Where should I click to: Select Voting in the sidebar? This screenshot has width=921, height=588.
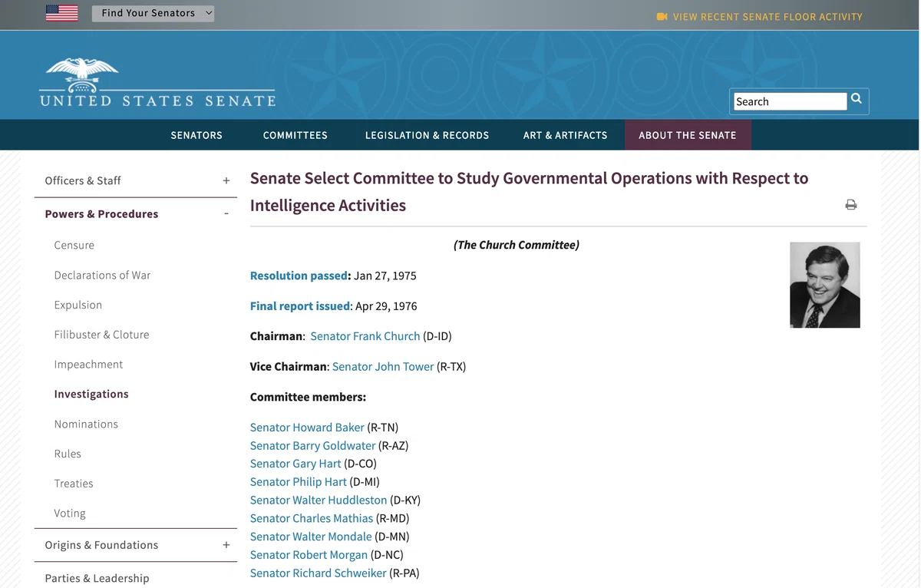pyautogui.click(x=70, y=514)
